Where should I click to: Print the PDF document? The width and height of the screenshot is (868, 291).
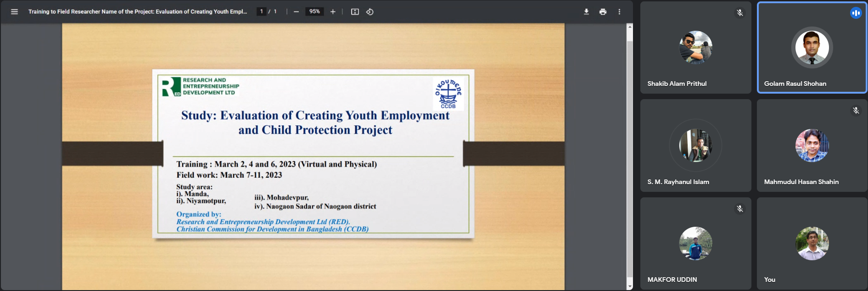(603, 11)
